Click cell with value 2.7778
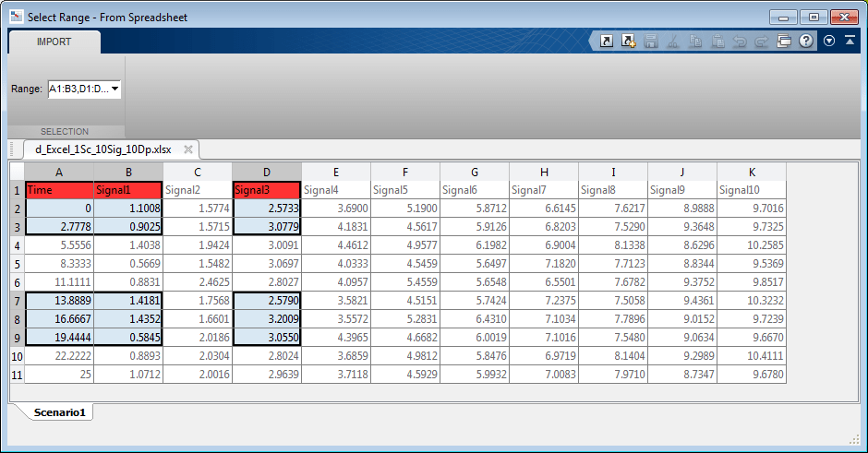The height and width of the screenshot is (453, 868). pos(59,227)
